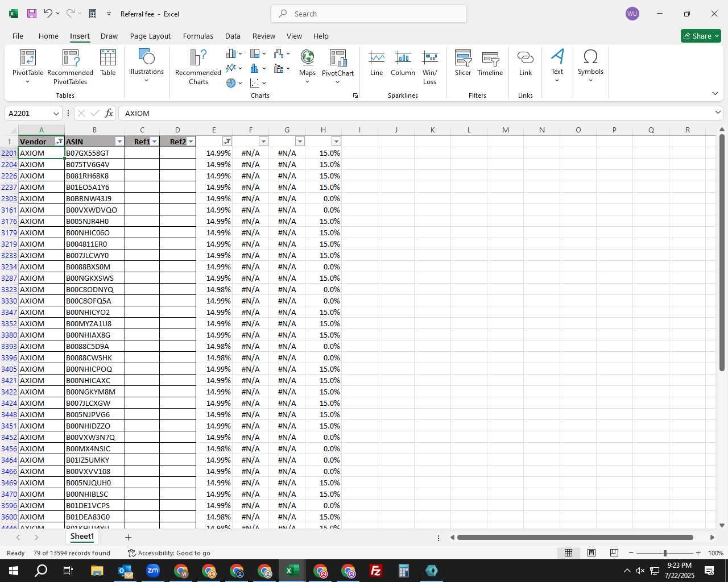The image size is (728, 582).
Task: Add a new sheet with plus button
Action: coord(128,537)
